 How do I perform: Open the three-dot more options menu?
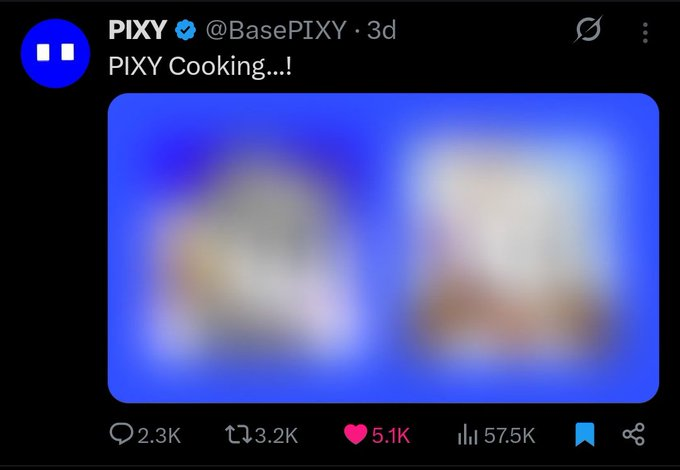[645, 33]
